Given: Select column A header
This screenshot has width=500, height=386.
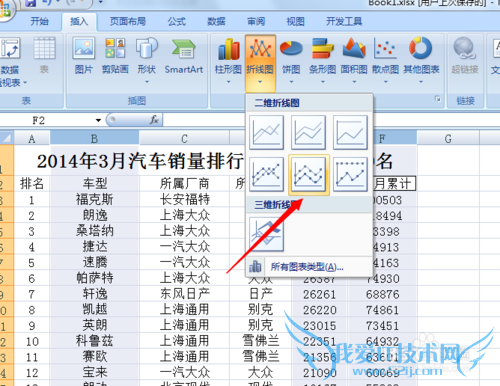Looking at the screenshot, I should (32, 138).
